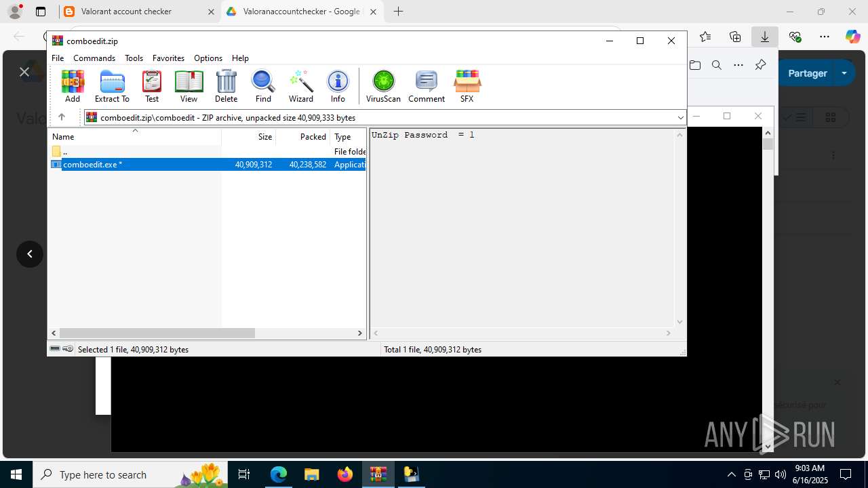Viewport: 868px width, 488px height.
Task: Open the volume control in system tray
Action: click(x=780, y=474)
